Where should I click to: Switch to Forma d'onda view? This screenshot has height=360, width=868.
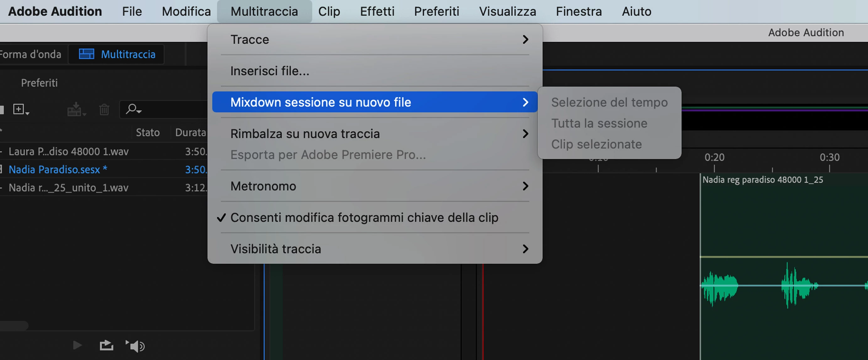coord(30,54)
